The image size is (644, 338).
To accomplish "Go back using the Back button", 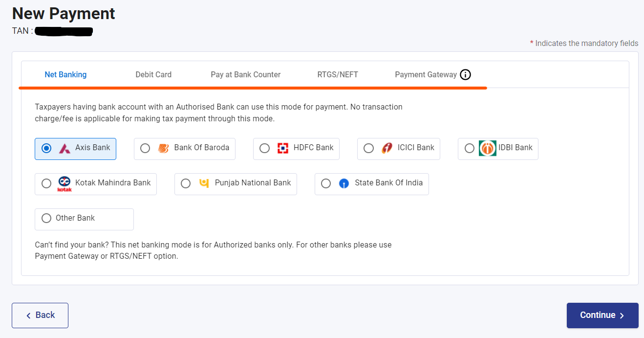I will click(x=40, y=315).
